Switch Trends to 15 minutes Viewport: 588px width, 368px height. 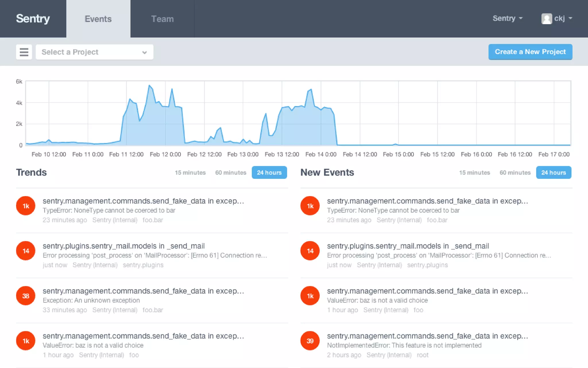pyautogui.click(x=190, y=172)
